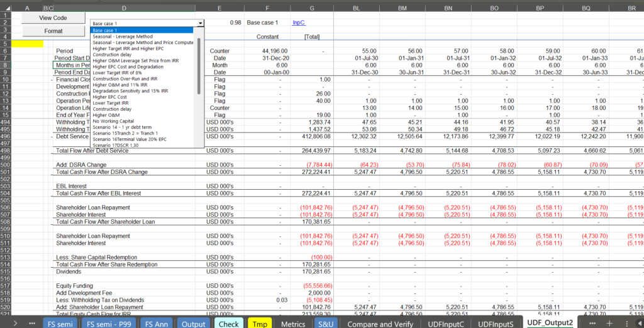Click the 'Dividends' label cell
This screenshot has height=328, width=644.
[124, 271]
